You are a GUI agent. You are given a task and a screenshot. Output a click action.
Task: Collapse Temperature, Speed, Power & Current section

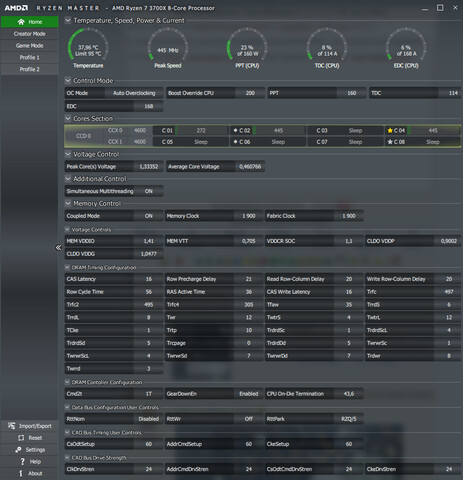[68, 20]
